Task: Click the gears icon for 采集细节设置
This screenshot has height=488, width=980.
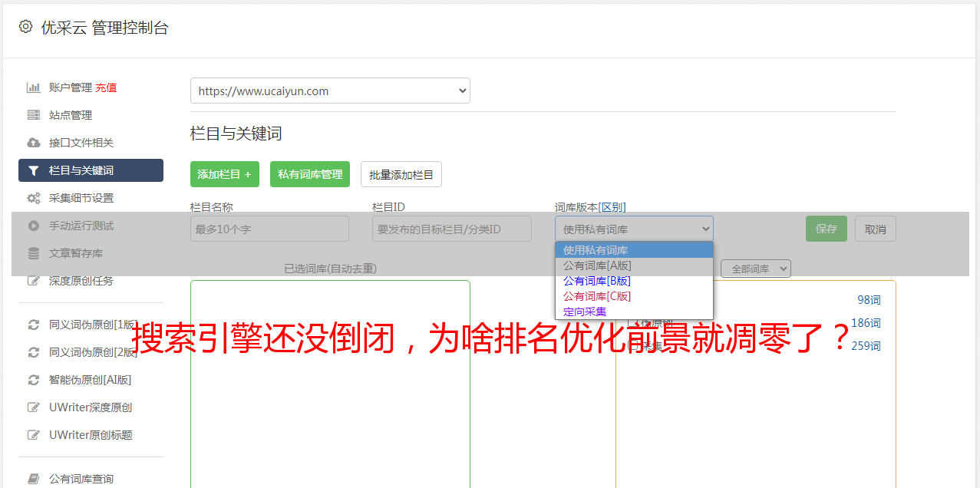Action: coord(34,198)
